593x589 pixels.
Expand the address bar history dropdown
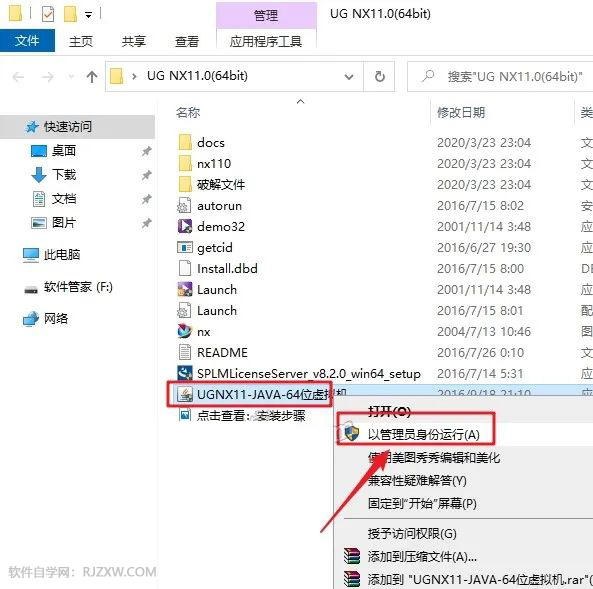pyautogui.click(x=349, y=77)
